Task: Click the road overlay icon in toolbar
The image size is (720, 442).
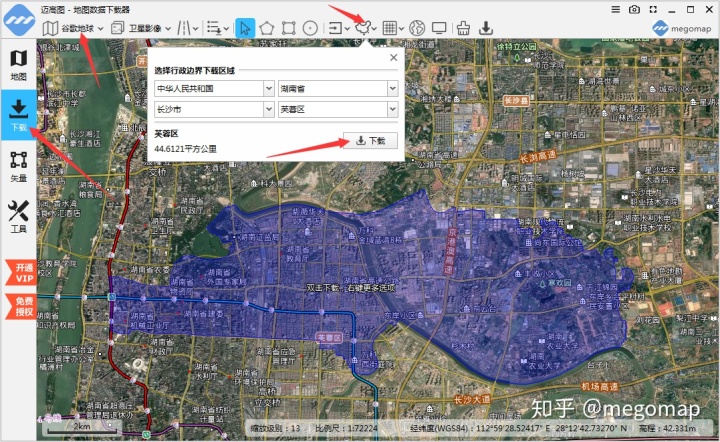Action: tap(184, 28)
